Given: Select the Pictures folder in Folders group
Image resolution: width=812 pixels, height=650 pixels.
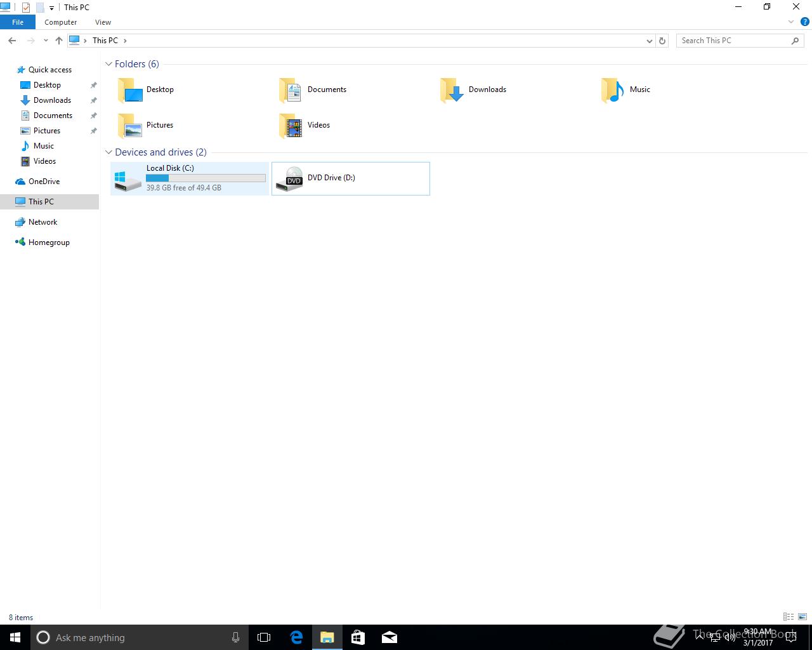Looking at the screenshot, I should [x=145, y=125].
